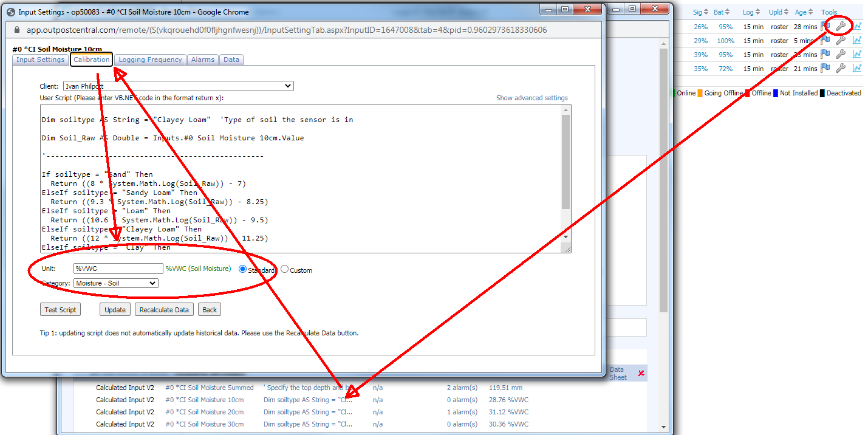Viewport: 868px width, 435px height.
Task: Click the wrench icon in the 39% signal row
Action: (841, 54)
